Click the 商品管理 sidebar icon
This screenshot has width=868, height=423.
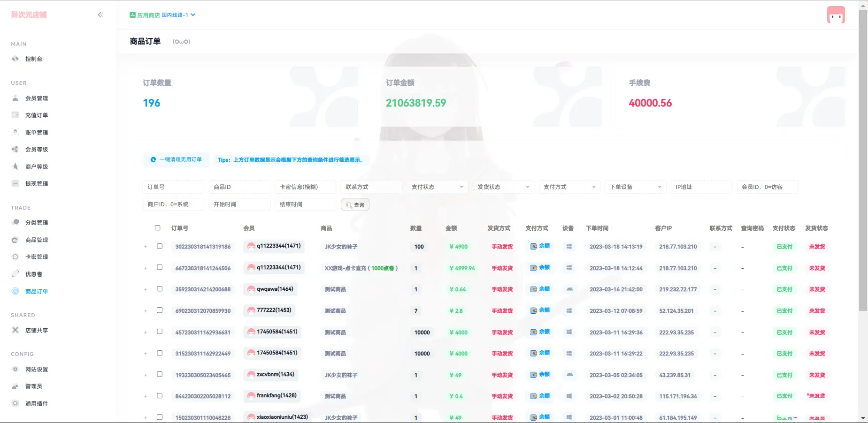click(15, 240)
